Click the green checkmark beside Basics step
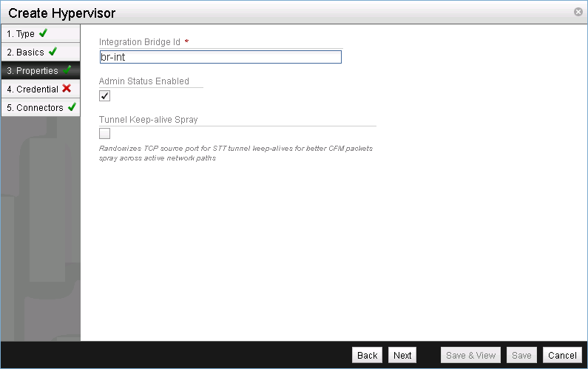The width and height of the screenshot is (588, 369). click(53, 52)
